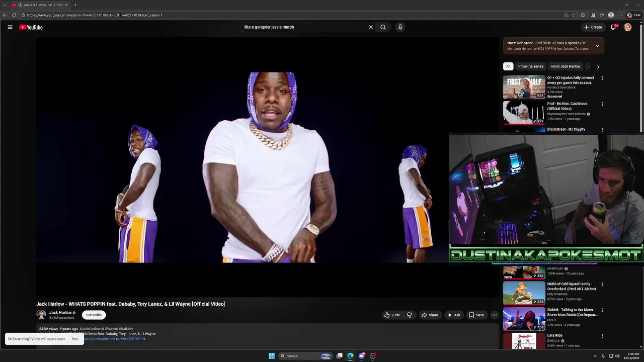Select the From the series chip
The width and height of the screenshot is (644, 362).
[531, 66]
